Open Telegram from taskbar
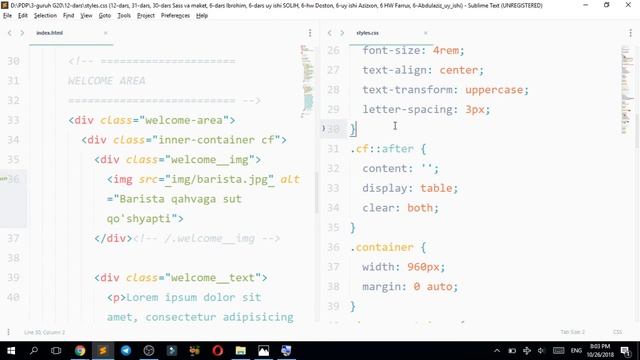 pyautogui.click(x=126, y=351)
